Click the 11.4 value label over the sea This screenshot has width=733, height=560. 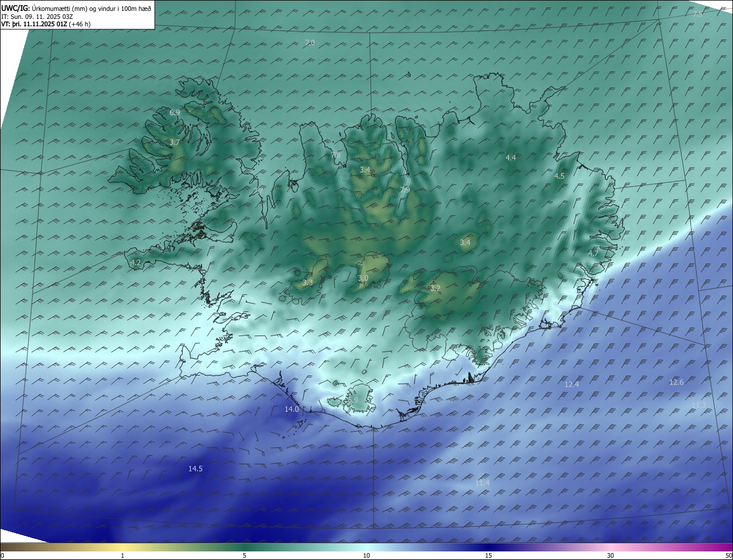[483, 483]
